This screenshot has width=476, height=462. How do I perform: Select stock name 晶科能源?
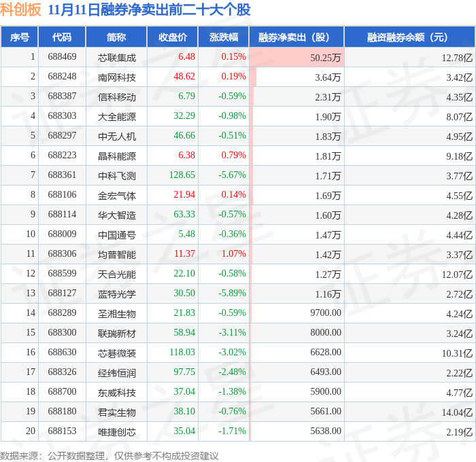116,156
